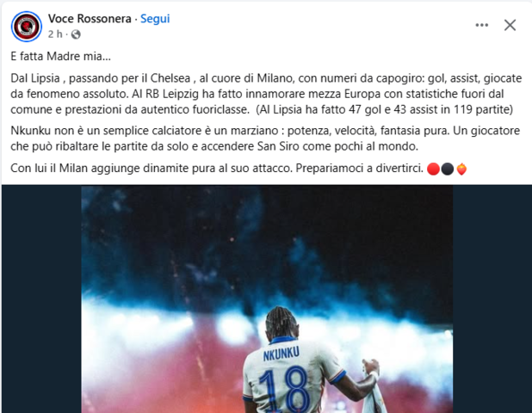Click the player's braided hair in the photo
Viewport: 532px width, 413px height.
(x=281, y=322)
